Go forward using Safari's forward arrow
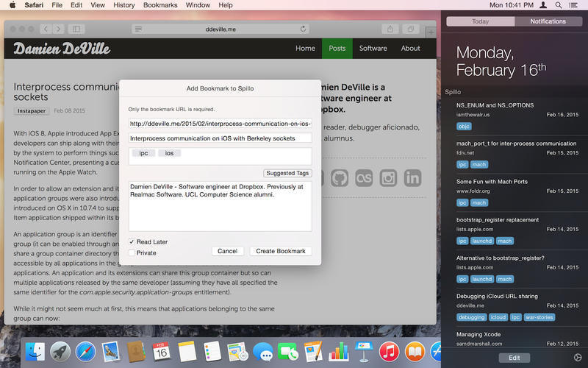The width and height of the screenshot is (588, 368). [x=59, y=29]
